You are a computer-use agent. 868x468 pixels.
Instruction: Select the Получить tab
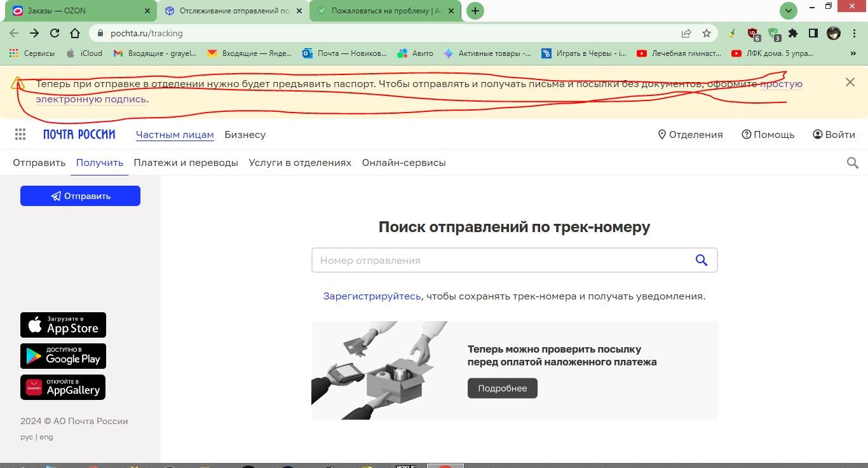click(x=99, y=163)
